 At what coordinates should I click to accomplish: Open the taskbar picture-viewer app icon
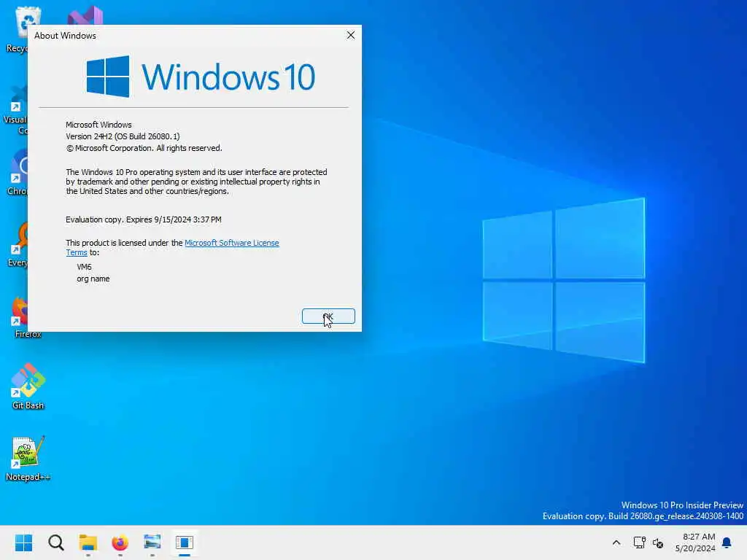(x=152, y=542)
